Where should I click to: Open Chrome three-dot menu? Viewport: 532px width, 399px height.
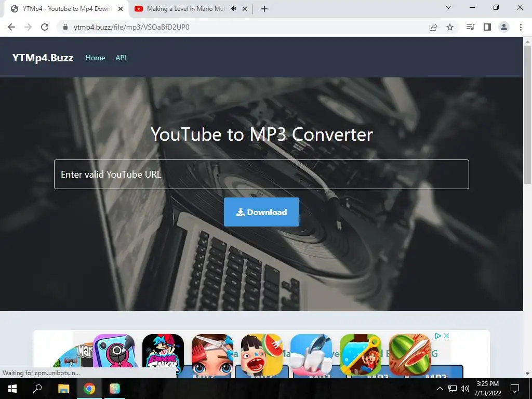(x=521, y=27)
